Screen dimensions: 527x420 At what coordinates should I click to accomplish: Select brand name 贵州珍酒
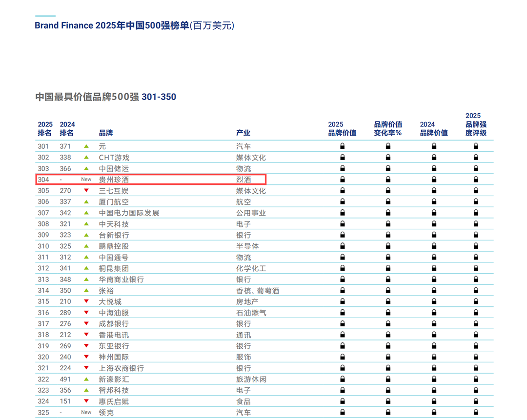tap(114, 180)
